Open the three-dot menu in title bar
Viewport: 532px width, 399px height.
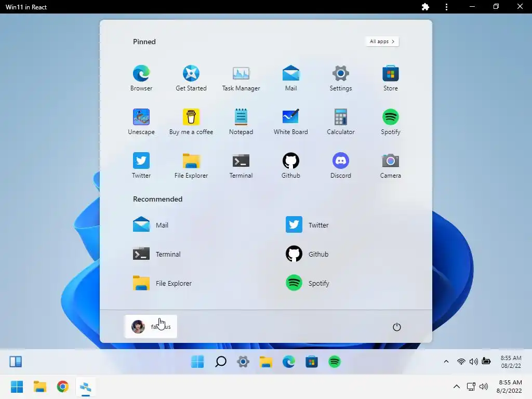click(446, 7)
